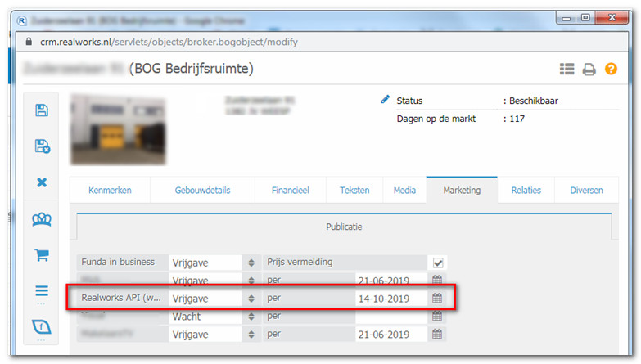Viewport: 641px width, 364px height.
Task: Click the BOG Bedrijfsruimte page title
Action: [x=192, y=68]
